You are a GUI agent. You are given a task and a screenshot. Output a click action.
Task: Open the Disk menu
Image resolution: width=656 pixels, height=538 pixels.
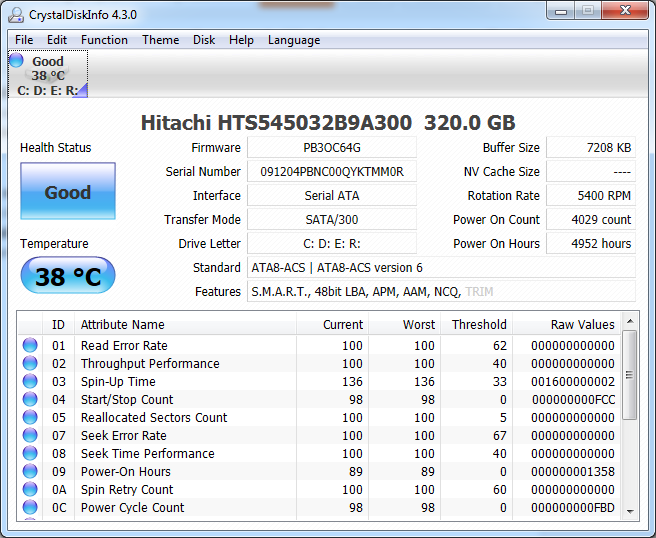[204, 40]
